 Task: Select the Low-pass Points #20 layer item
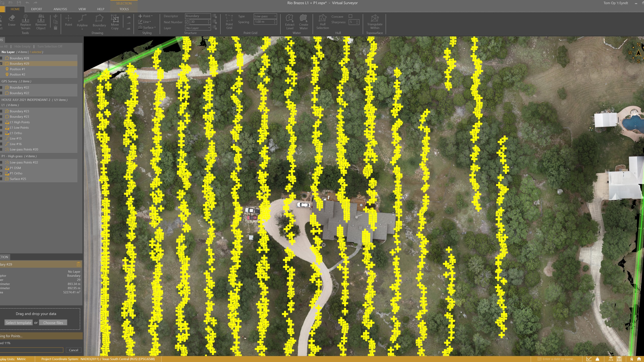[24, 150]
